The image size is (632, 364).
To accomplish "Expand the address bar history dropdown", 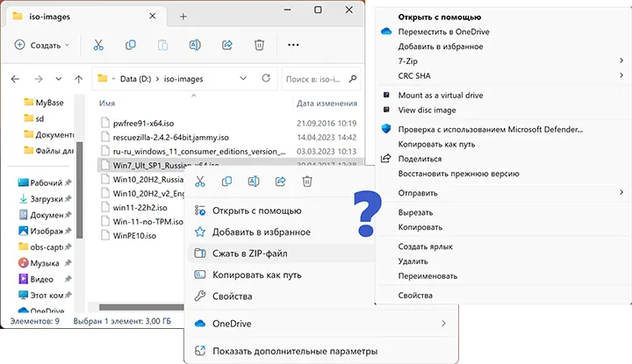I will pos(243,79).
